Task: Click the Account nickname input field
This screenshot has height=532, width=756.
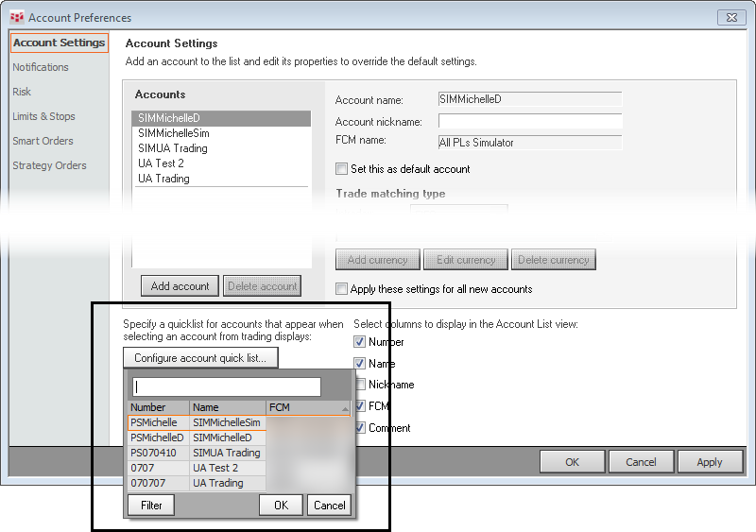Action: [530, 121]
